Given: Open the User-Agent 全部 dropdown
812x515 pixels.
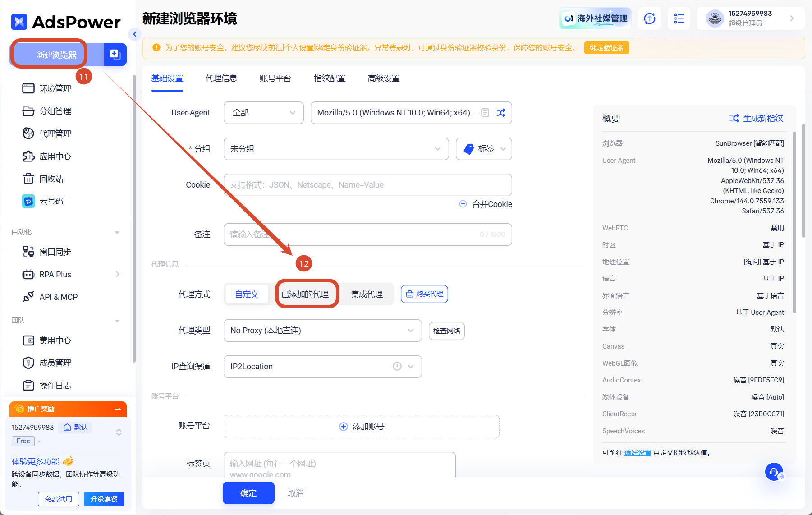Looking at the screenshot, I should point(264,113).
